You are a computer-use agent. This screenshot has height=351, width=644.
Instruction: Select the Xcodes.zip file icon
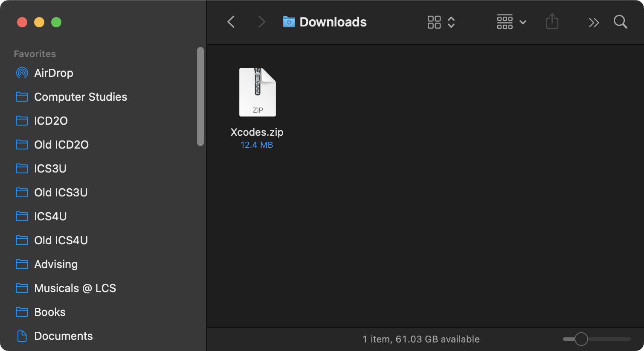[257, 92]
